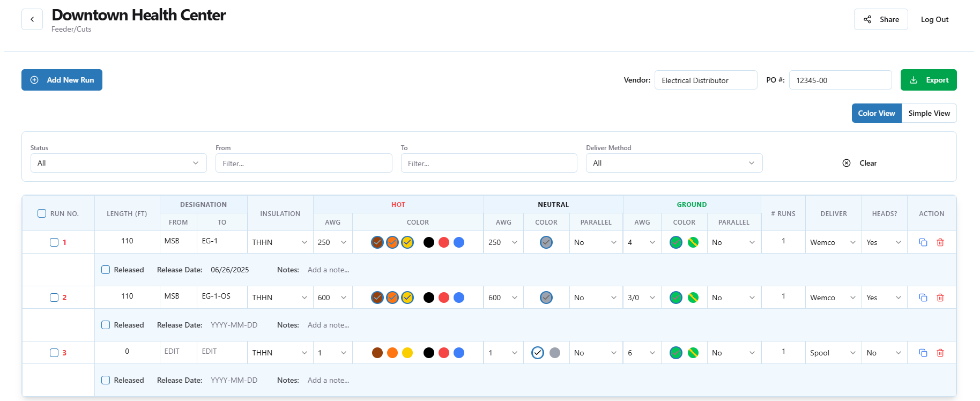Select white neutral color in run 3

538,353
